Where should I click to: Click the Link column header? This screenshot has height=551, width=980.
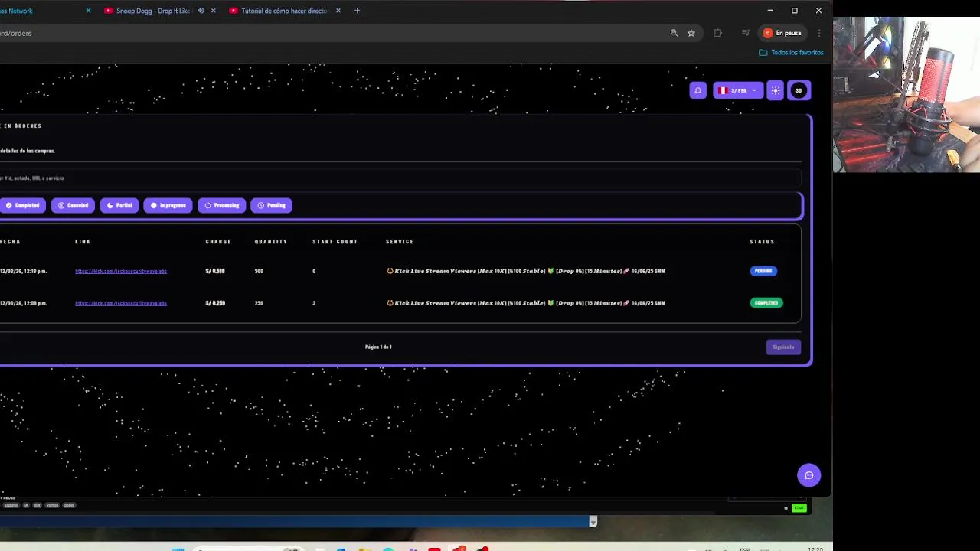[83, 241]
